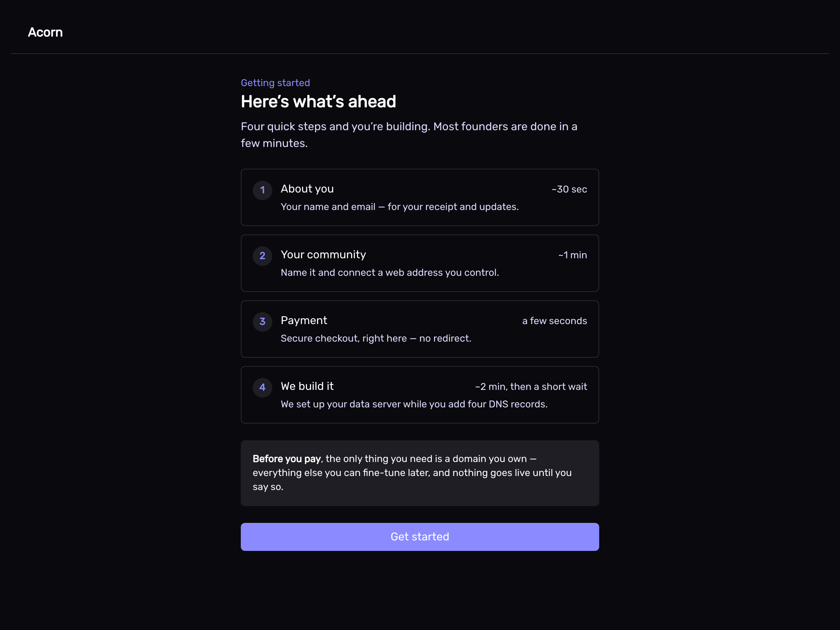This screenshot has width=840, height=630.
Task: Click the We build it step title
Action: tap(307, 386)
